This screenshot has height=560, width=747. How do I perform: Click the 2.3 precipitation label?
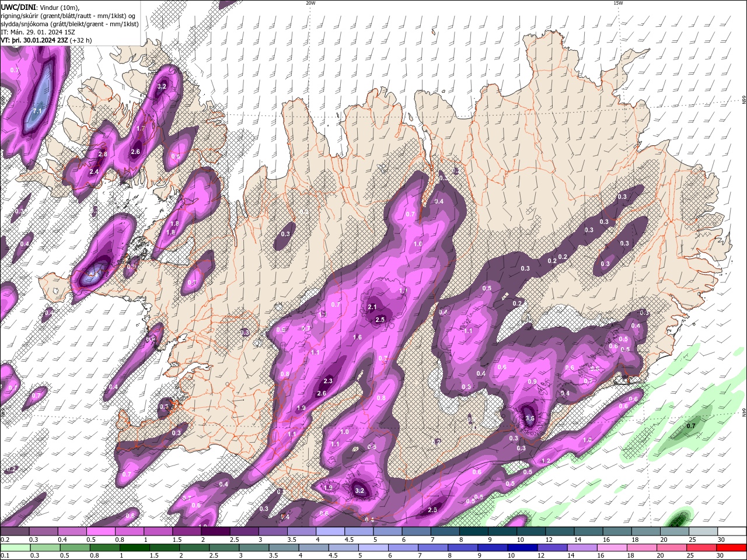[x=328, y=381]
